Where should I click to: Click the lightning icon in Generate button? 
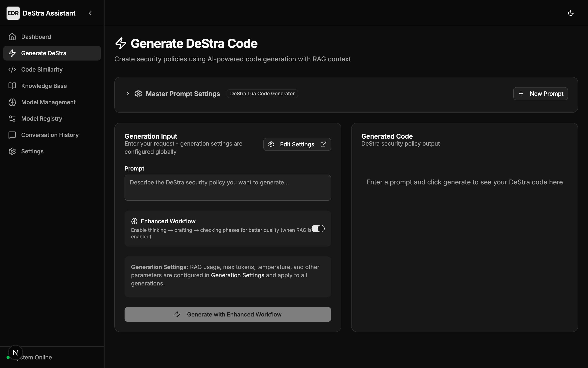177,314
